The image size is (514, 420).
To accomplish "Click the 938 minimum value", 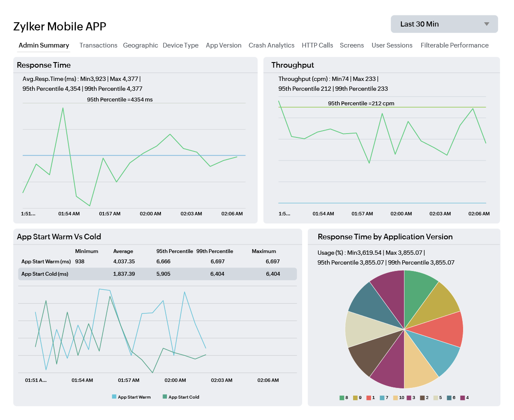I will click(80, 262).
